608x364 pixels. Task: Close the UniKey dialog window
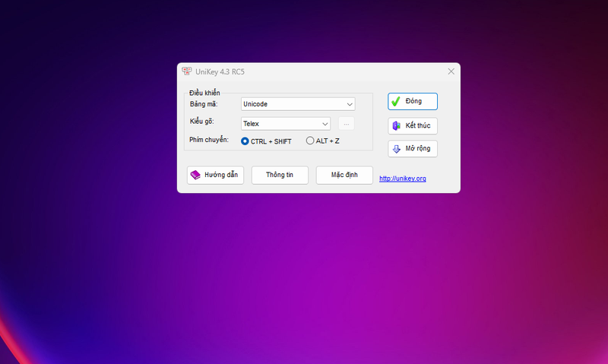pos(451,71)
